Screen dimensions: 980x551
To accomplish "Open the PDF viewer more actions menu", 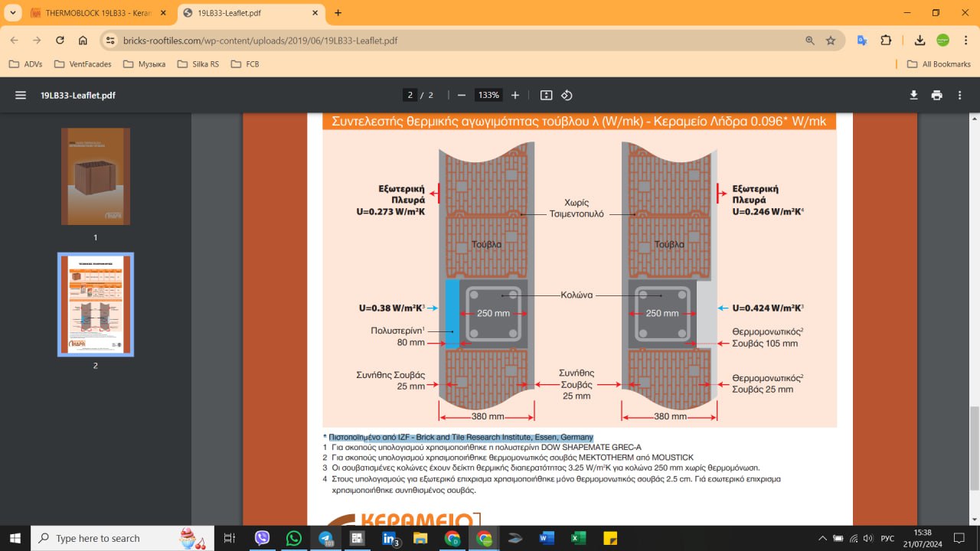I will (x=959, y=95).
